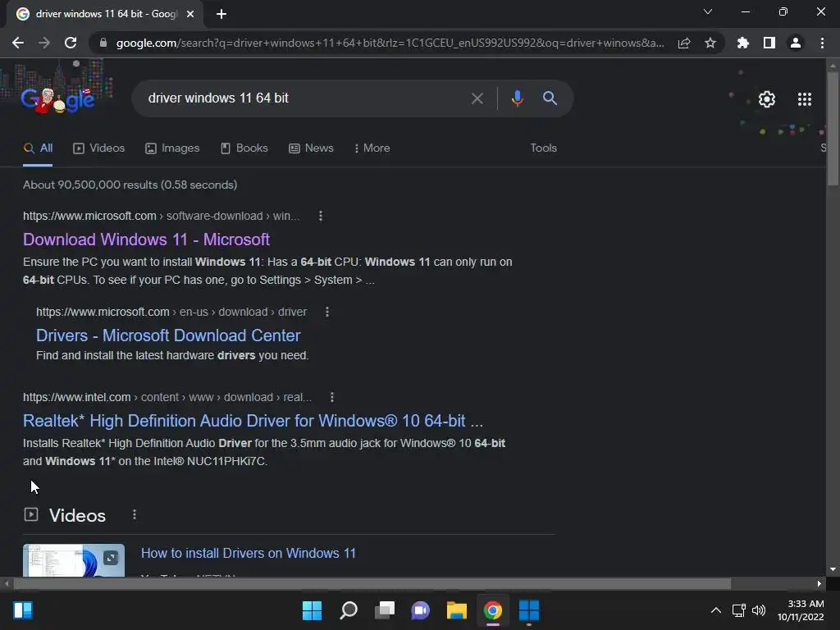Viewport: 840px width, 630px height.
Task: Open the Windows Start menu
Action: pos(312,610)
